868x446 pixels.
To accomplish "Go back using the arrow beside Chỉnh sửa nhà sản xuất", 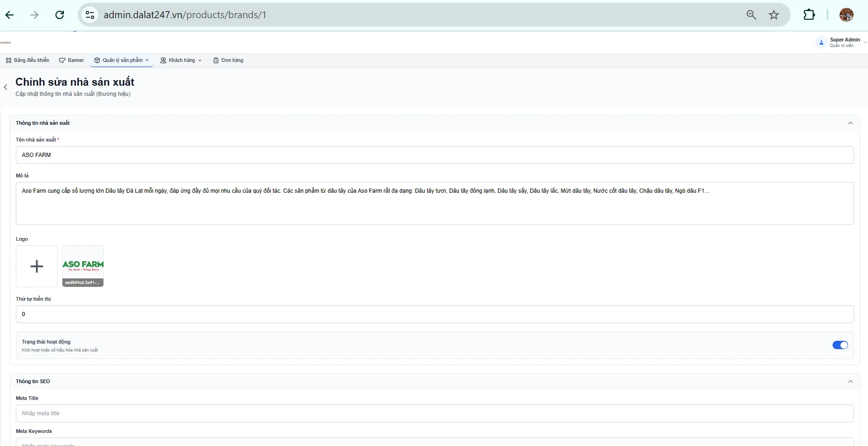I will point(6,87).
